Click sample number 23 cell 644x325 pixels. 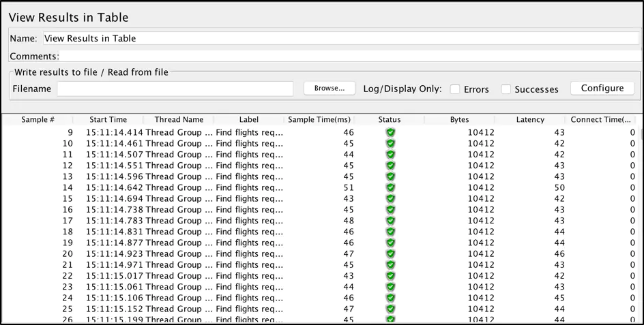pyautogui.click(x=68, y=287)
